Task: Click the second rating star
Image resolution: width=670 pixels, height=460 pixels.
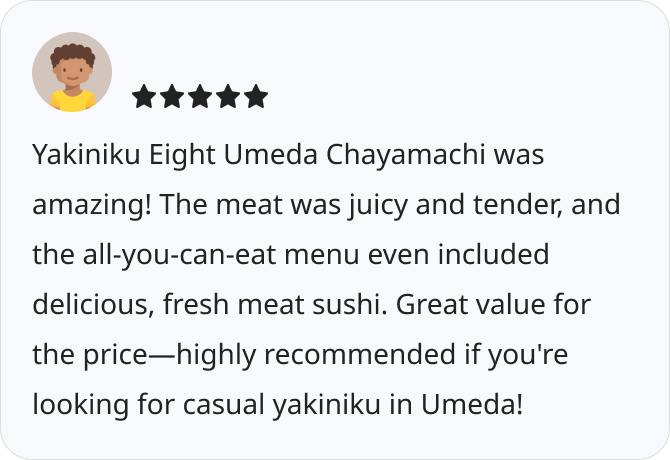Action: point(172,96)
